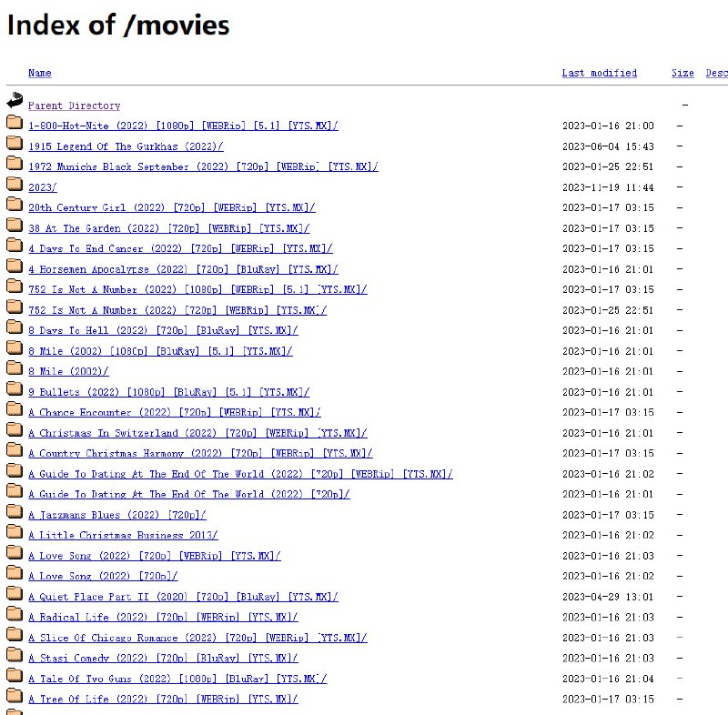This screenshot has width=728, height=715.
Task: Open the Parent Directory link
Action: click(x=74, y=106)
